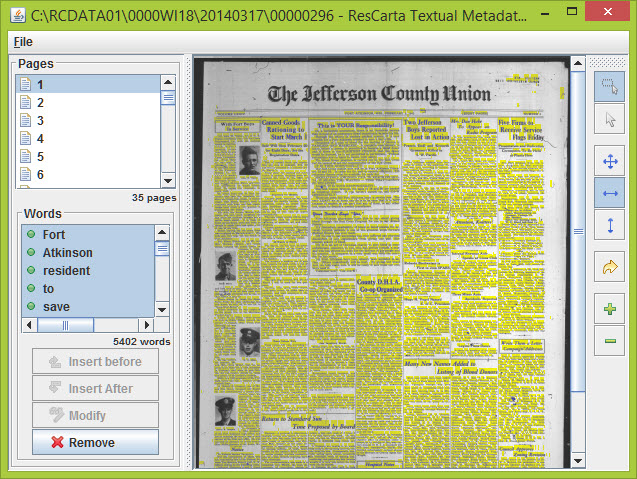Select the word Fort
Viewport: 637px width, 479px height.
pos(88,234)
